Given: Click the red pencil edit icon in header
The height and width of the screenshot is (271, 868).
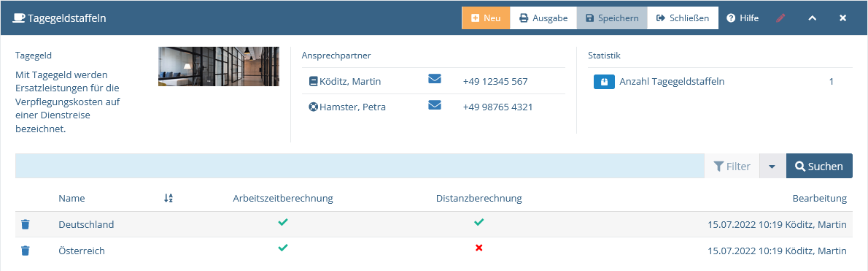Looking at the screenshot, I should click(780, 18).
